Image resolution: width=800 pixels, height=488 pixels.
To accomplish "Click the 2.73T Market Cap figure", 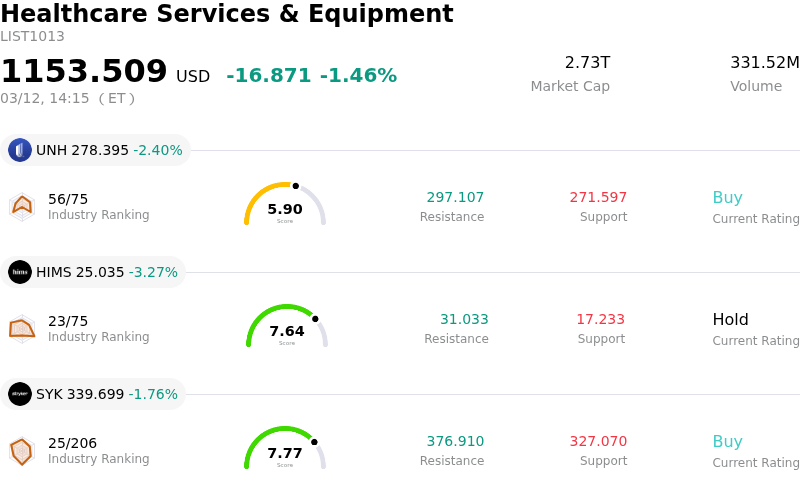I will (587, 63).
